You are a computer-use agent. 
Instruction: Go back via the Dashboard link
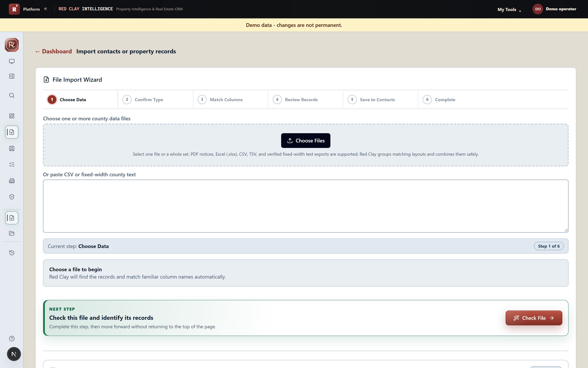point(53,51)
